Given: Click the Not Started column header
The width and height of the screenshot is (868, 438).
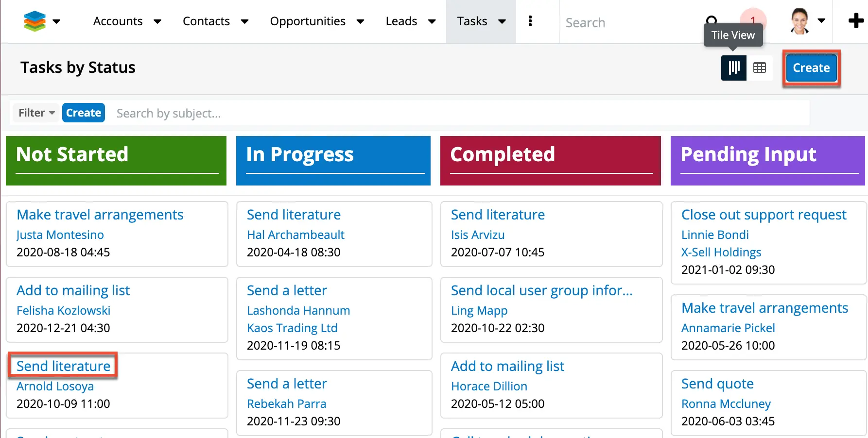Looking at the screenshot, I should (116, 160).
